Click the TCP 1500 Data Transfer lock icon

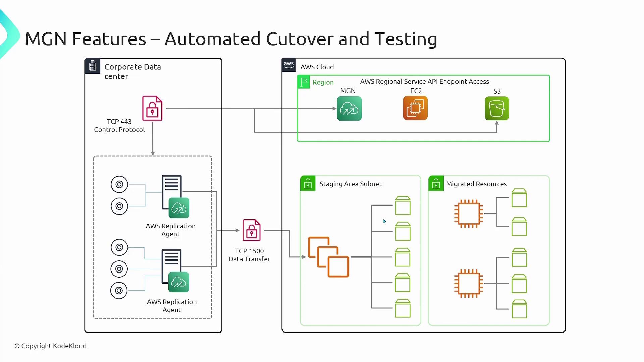tap(252, 230)
